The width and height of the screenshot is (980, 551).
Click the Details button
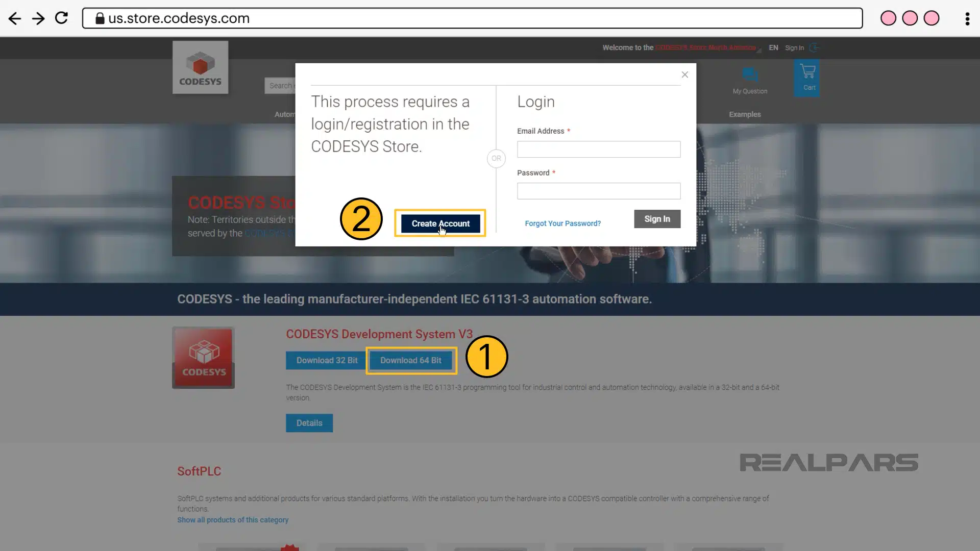click(309, 422)
